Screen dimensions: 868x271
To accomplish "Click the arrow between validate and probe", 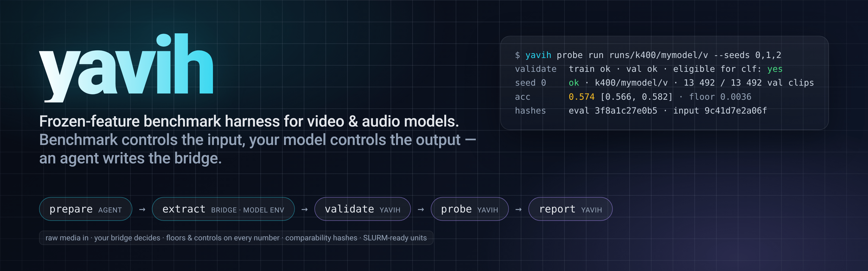I will (x=421, y=209).
